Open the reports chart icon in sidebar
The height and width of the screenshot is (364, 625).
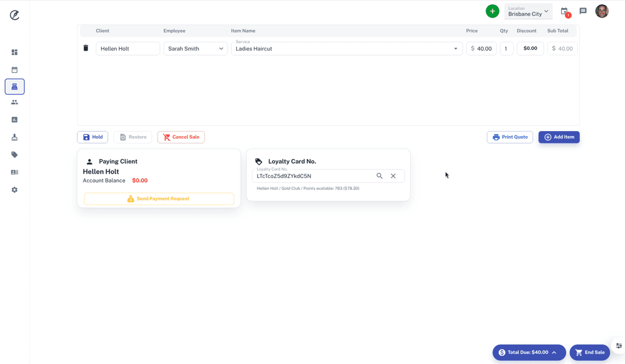click(x=14, y=120)
